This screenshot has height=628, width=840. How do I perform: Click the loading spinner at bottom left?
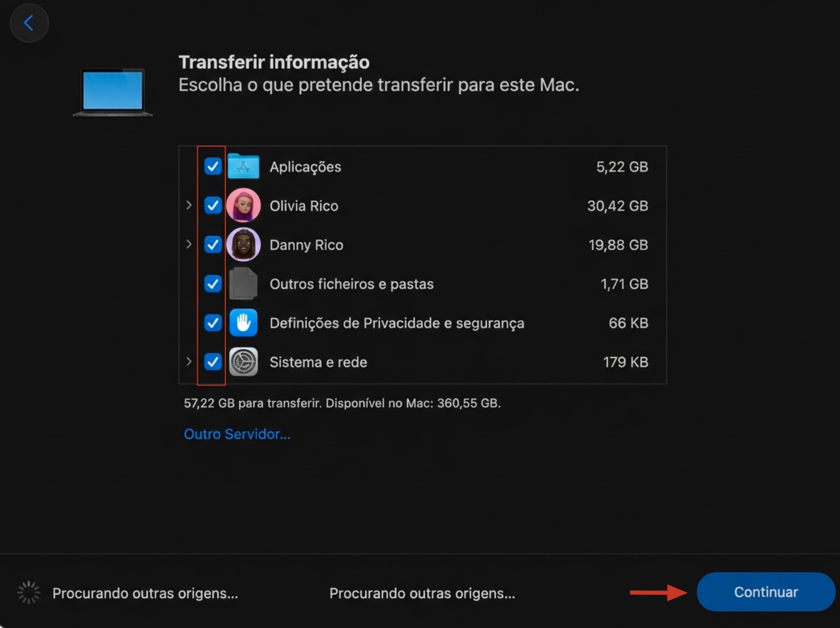point(28,593)
